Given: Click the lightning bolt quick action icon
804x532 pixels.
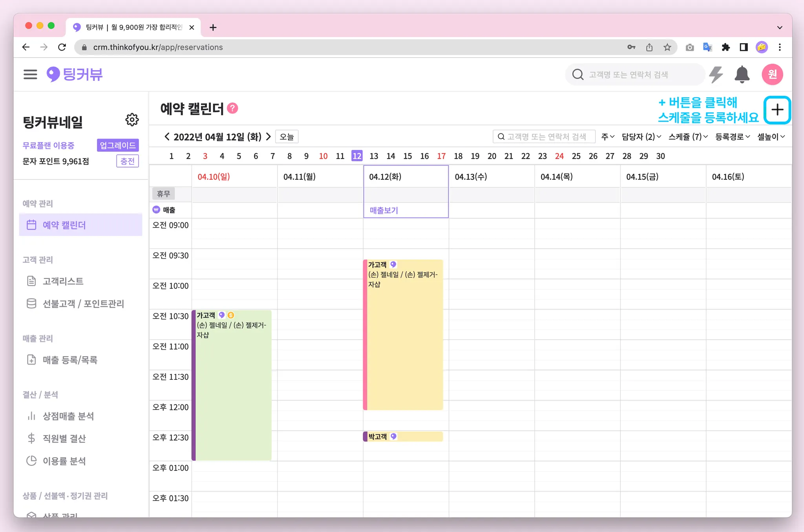Looking at the screenshot, I should point(716,74).
